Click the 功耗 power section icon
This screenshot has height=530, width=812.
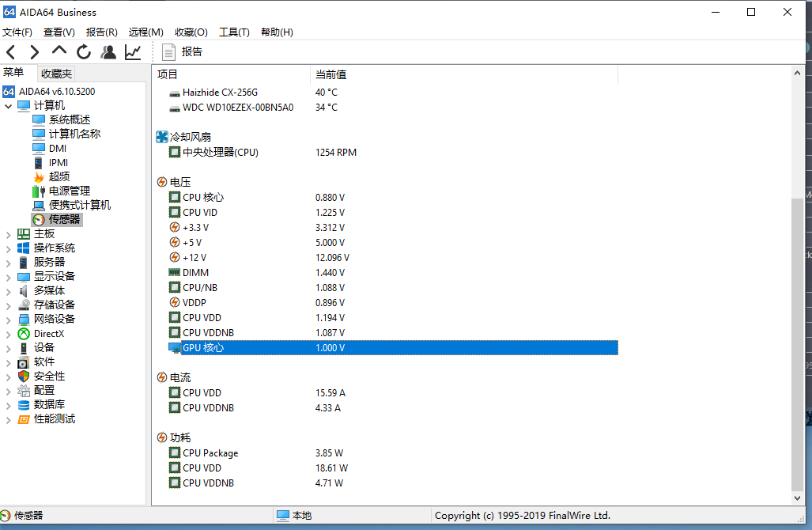point(162,437)
